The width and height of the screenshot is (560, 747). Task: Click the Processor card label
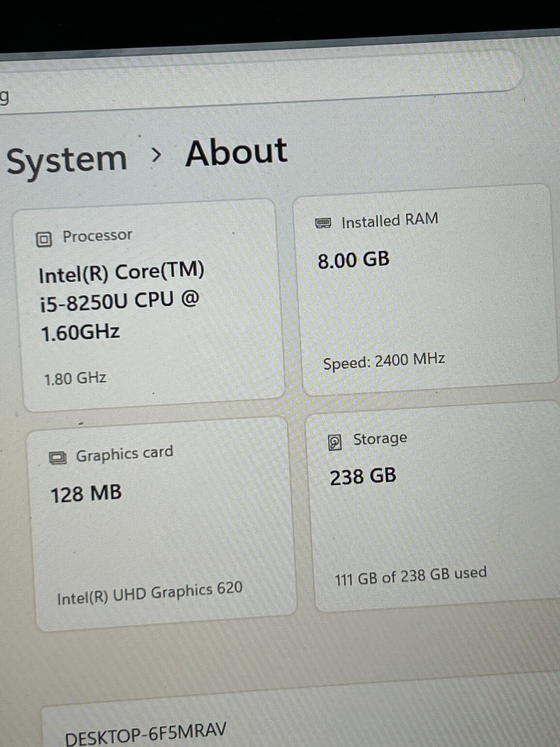(x=97, y=236)
